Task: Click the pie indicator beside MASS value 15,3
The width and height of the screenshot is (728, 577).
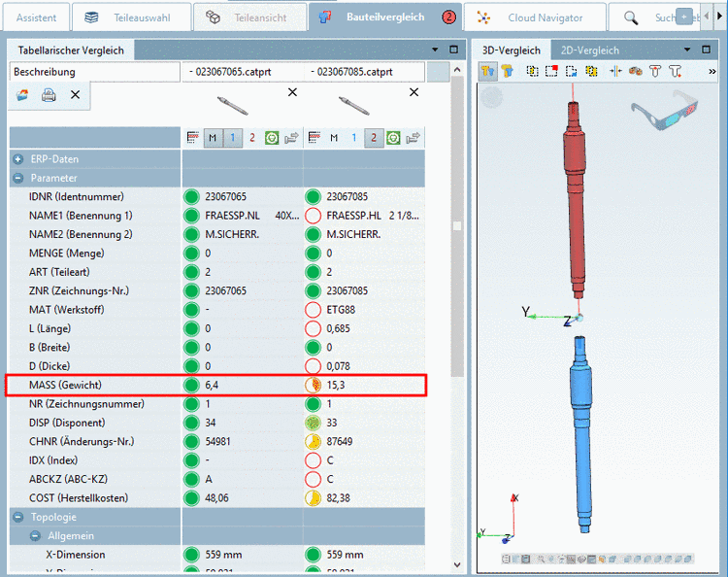Action: point(314,385)
